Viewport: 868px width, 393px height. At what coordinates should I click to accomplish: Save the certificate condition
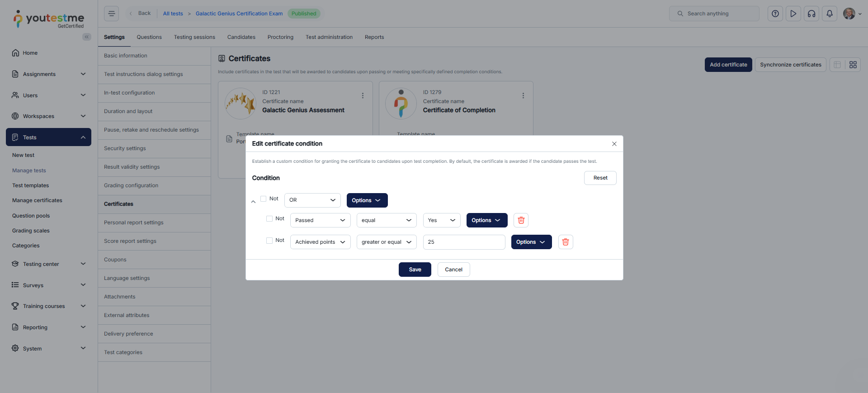[x=415, y=270]
